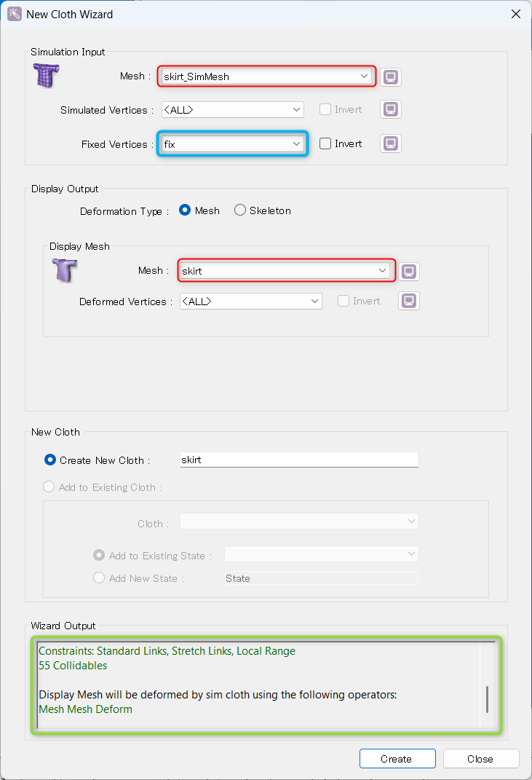
Task: Click pick-from-scene icon beside skirt_SimMesh
Action: point(391,77)
